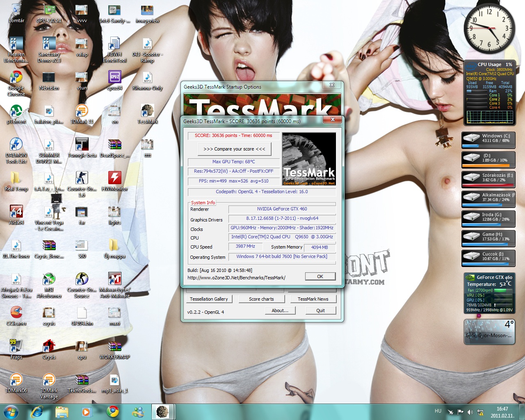Open Windows (C:) drive gadget

pyautogui.click(x=488, y=140)
